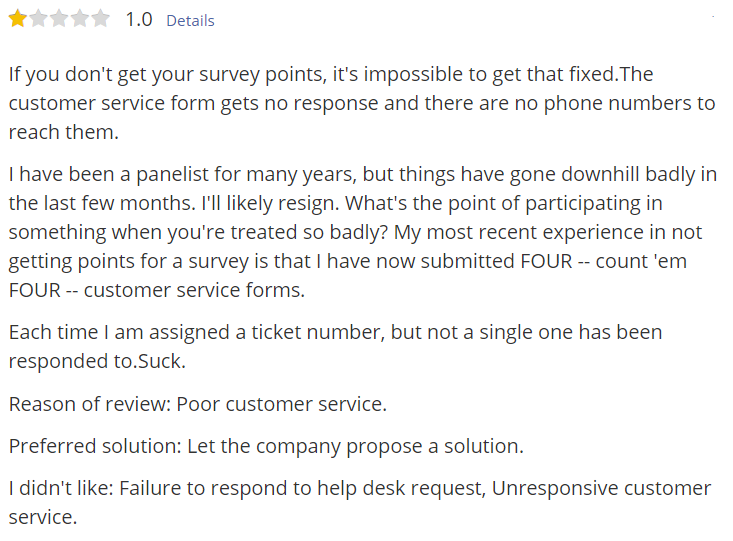Select the "Poor customer service." reason text
The height and width of the screenshot is (541, 733).
click(x=281, y=404)
